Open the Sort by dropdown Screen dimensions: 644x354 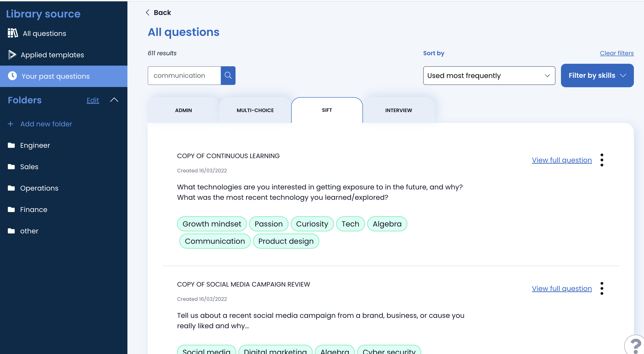click(489, 75)
